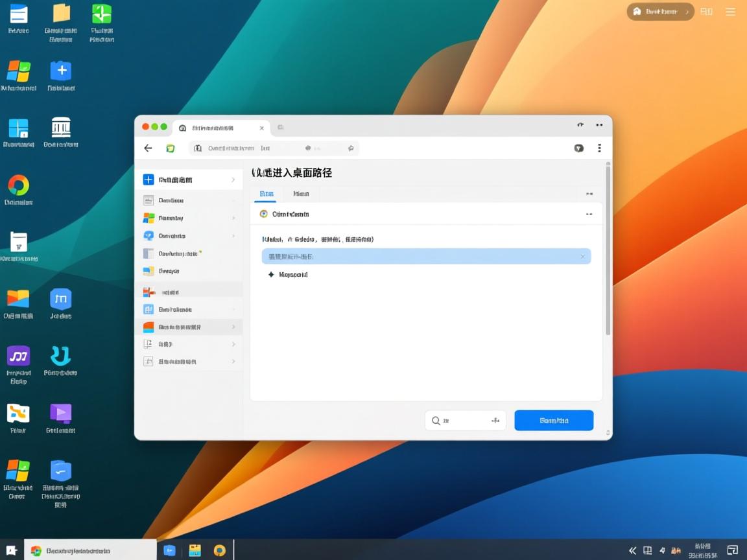
Task: Open the hamburger menu at top-right of desktop
Action: [x=730, y=12]
